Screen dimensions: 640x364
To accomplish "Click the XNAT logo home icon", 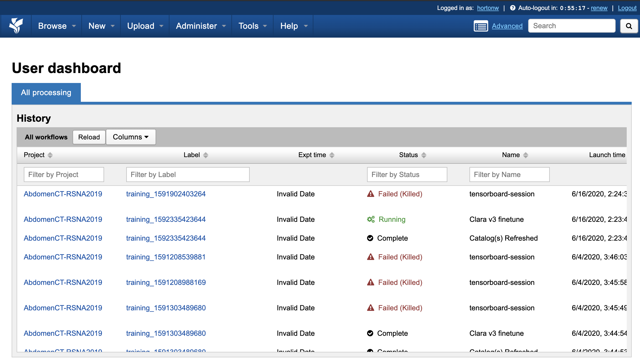I will tap(16, 26).
